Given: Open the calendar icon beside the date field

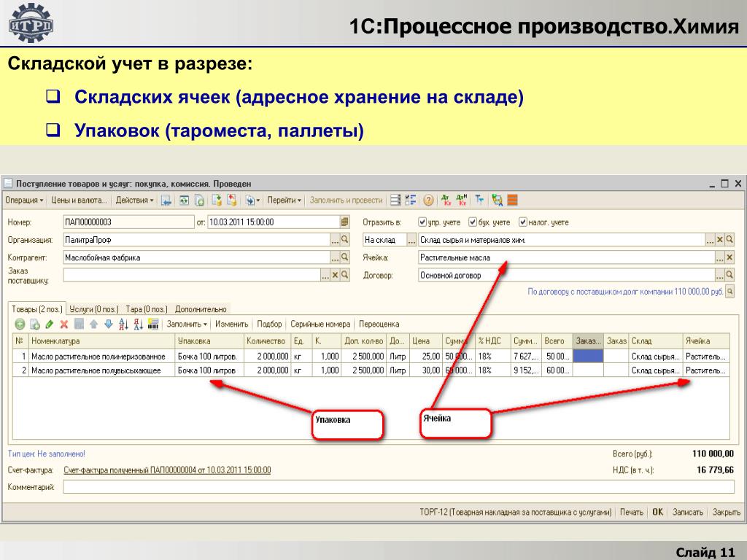Looking at the screenshot, I should pyautogui.click(x=344, y=222).
